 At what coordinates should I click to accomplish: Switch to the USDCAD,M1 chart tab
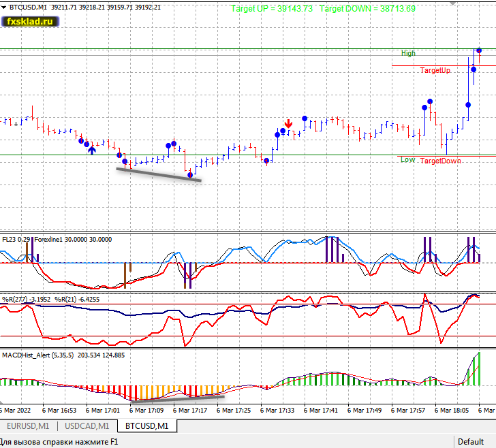87,426
